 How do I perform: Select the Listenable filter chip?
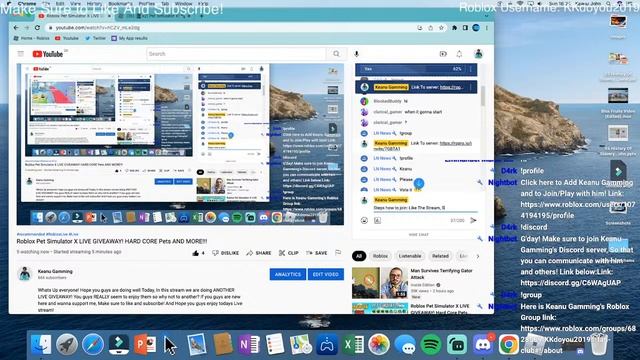tap(410, 256)
